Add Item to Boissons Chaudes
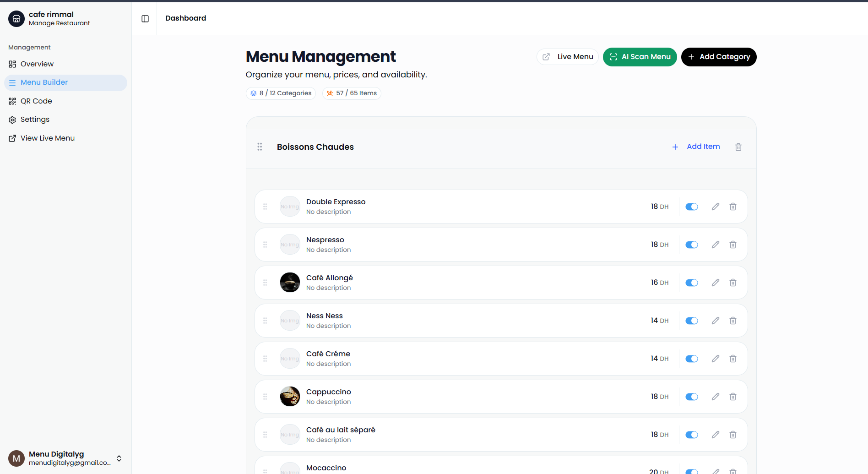This screenshot has height=474, width=868. point(696,147)
